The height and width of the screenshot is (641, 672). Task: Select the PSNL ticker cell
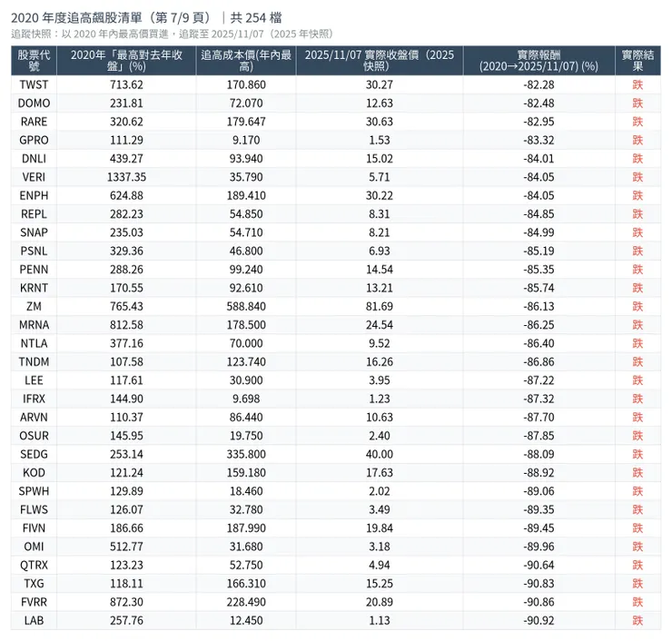pyautogui.click(x=34, y=251)
